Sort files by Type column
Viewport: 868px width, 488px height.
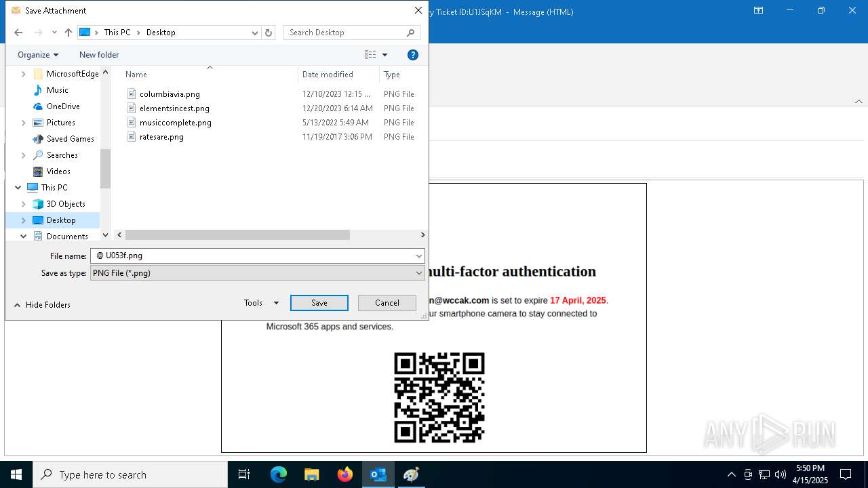(x=392, y=75)
